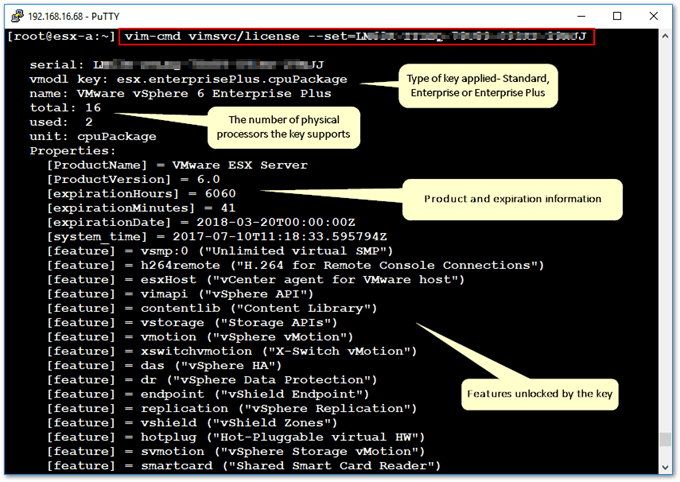Click 'name: VMware vSphere 6 Enterprise Plus'
Image resolution: width=680 pixels, height=482 pixels.
(180, 94)
